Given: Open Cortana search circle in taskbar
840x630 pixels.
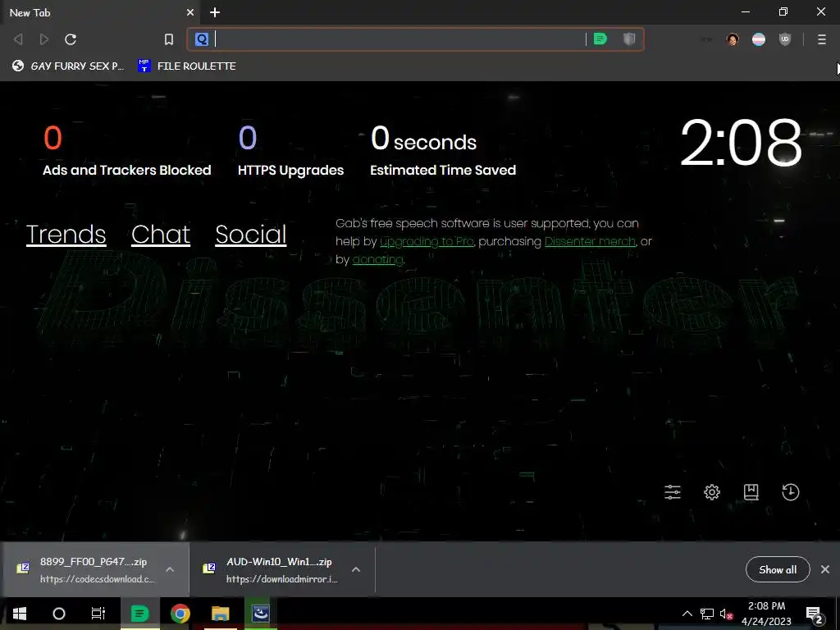Looking at the screenshot, I should point(59,614).
